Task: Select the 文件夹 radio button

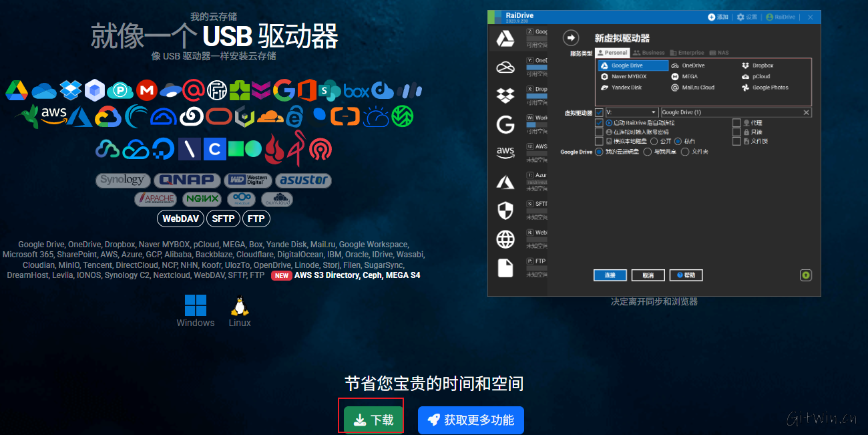Action: (684, 152)
